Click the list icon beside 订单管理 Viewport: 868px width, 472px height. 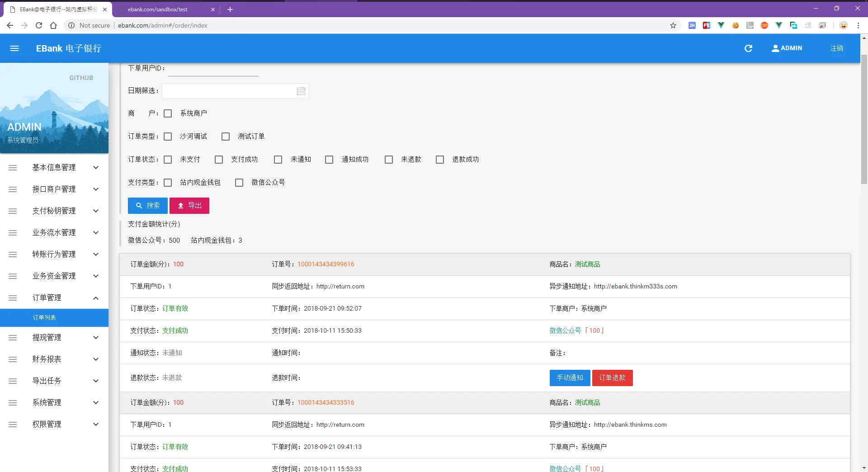click(13, 298)
